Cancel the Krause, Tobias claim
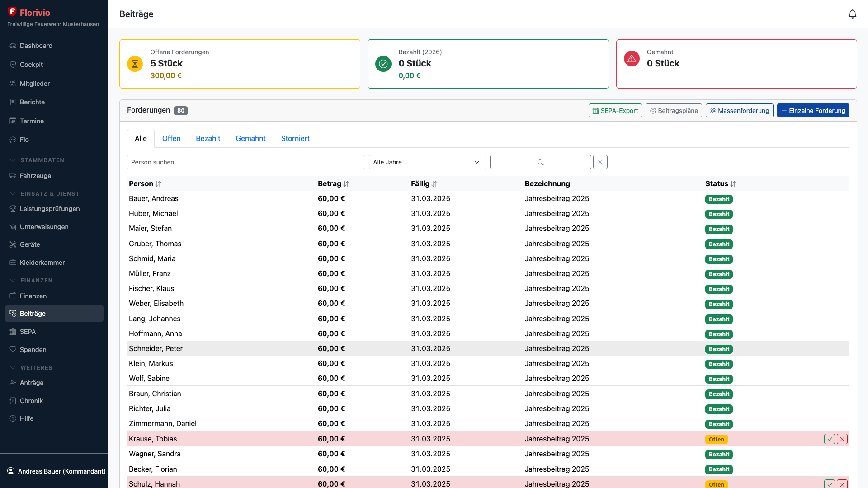868x488 pixels. 842,439
